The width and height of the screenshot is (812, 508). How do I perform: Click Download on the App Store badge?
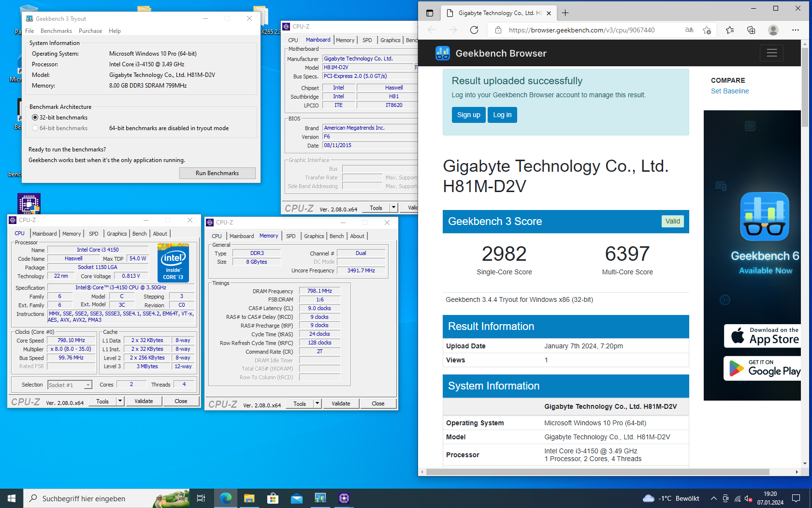(x=762, y=335)
